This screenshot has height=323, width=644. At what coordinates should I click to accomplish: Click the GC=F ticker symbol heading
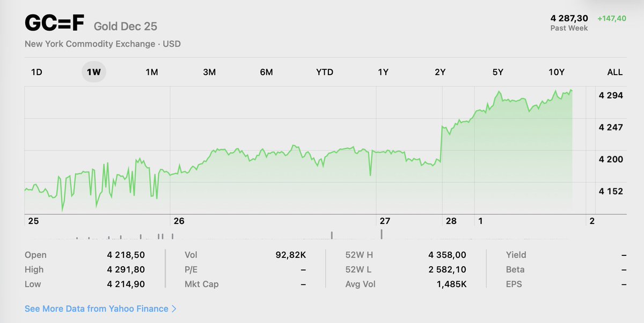tap(55, 24)
